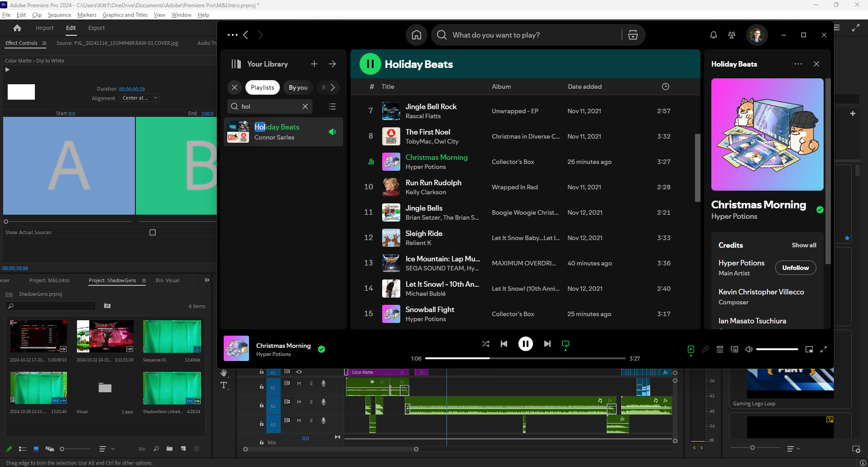The image size is (868, 467).
Task: Toggle Now Playing view icon
Action: tap(691, 349)
